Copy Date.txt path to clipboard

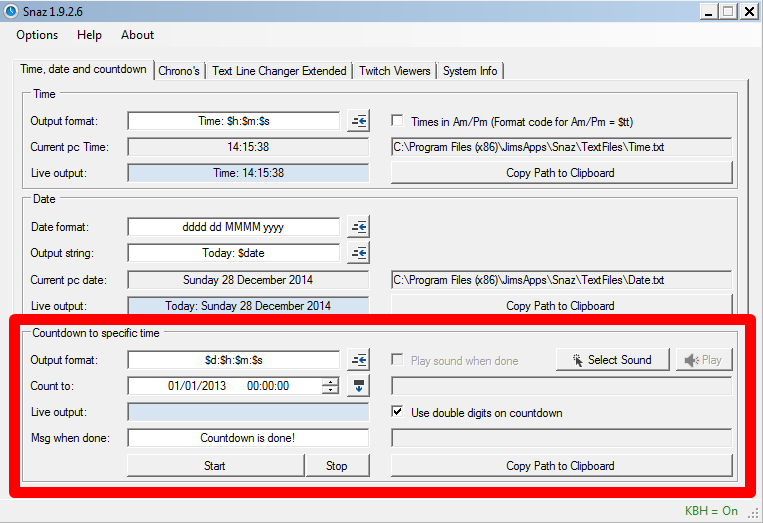561,306
